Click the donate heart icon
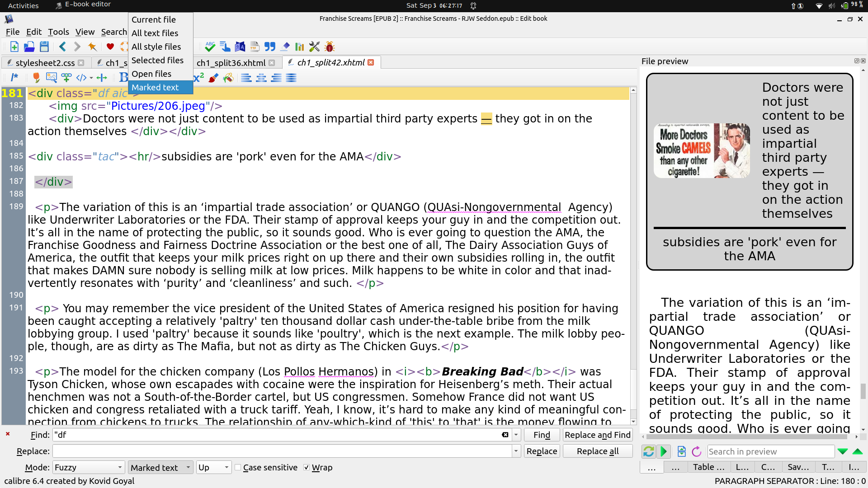 [x=110, y=47]
